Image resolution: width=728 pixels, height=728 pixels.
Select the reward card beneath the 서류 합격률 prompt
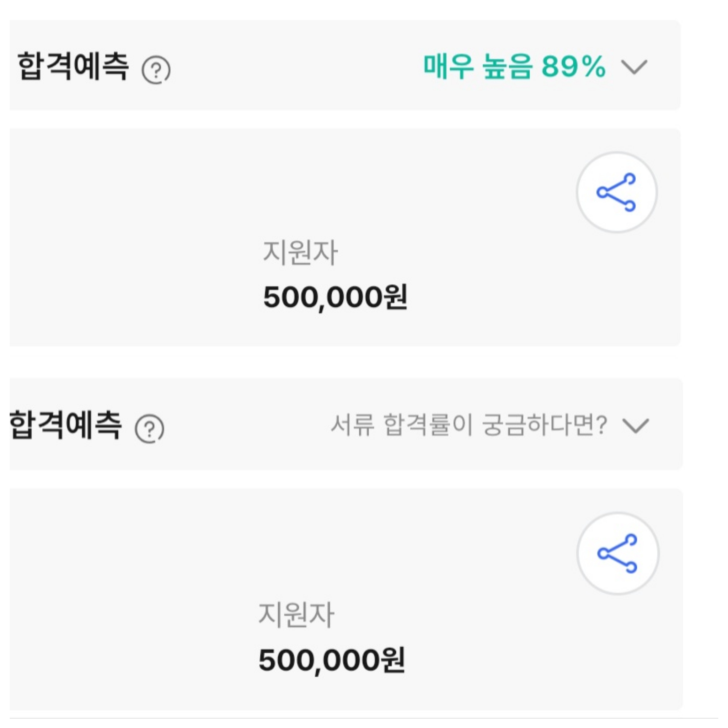[x=346, y=600]
